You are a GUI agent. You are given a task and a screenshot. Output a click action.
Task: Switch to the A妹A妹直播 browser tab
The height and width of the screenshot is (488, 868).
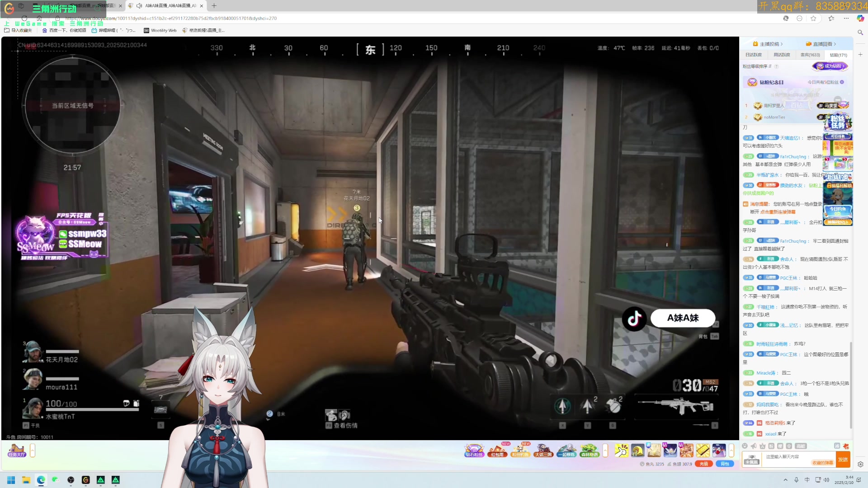[167, 6]
